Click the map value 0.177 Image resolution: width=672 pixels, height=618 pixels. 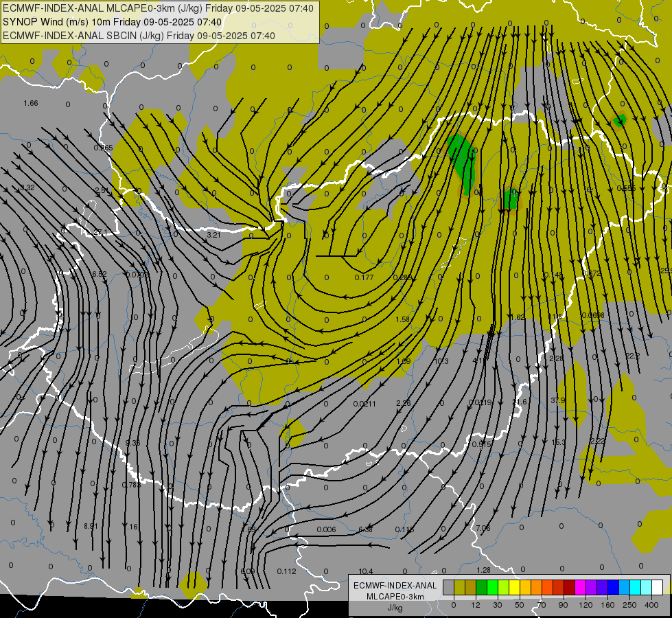point(364,277)
